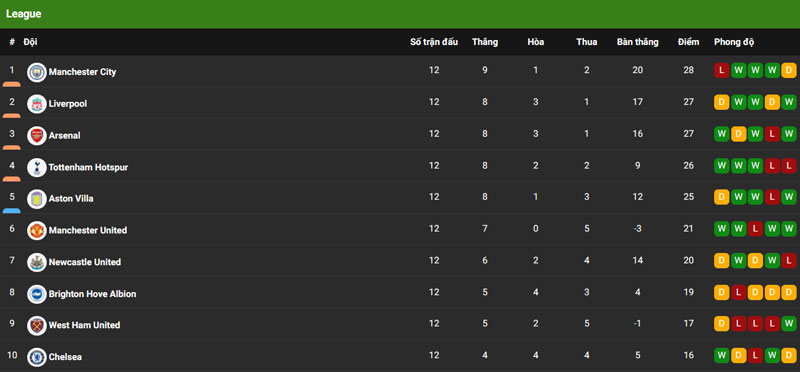Click the Manchester City club crest
The width and height of the screenshot is (800, 372).
click(x=37, y=72)
